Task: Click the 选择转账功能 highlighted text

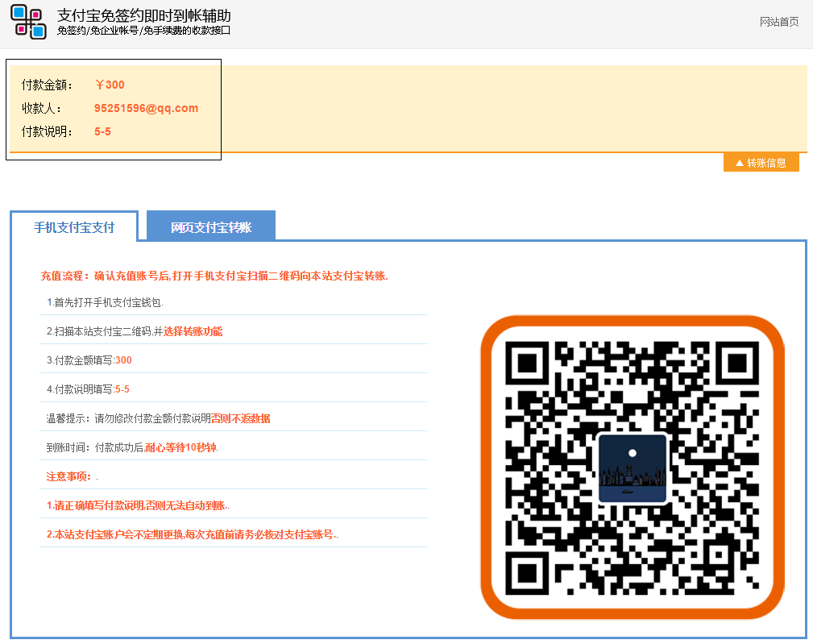Action: pos(193,331)
